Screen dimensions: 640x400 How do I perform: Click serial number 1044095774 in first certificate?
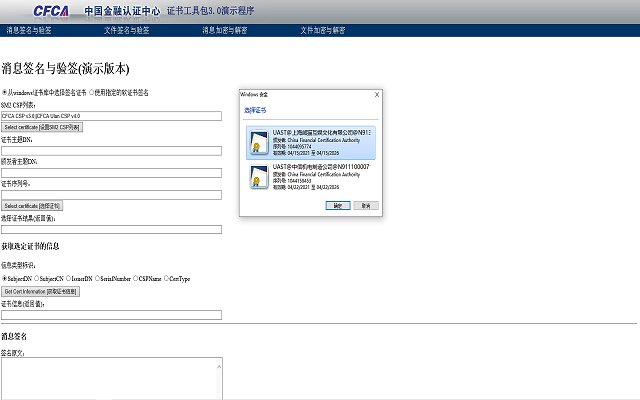pyautogui.click(x=292, y=147)
